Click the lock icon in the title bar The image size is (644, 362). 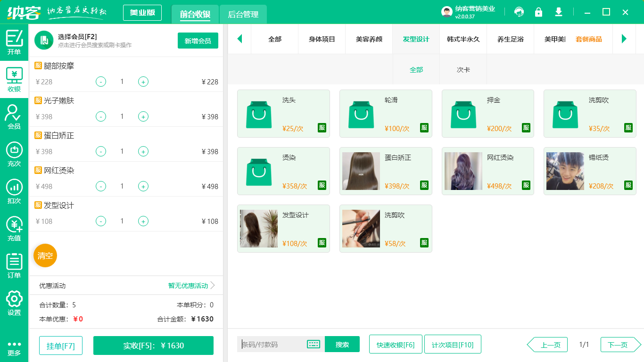[538, 12]
